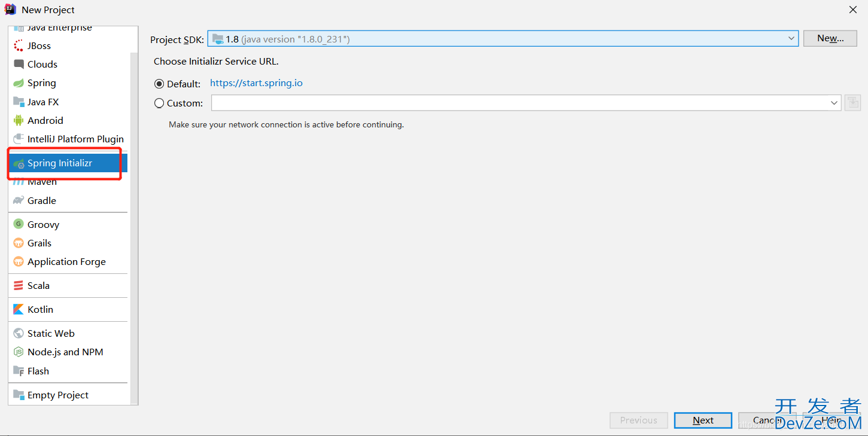Click the New... SDK button
The height and width of the screenshot is (436, 868).
click(830, 38)
